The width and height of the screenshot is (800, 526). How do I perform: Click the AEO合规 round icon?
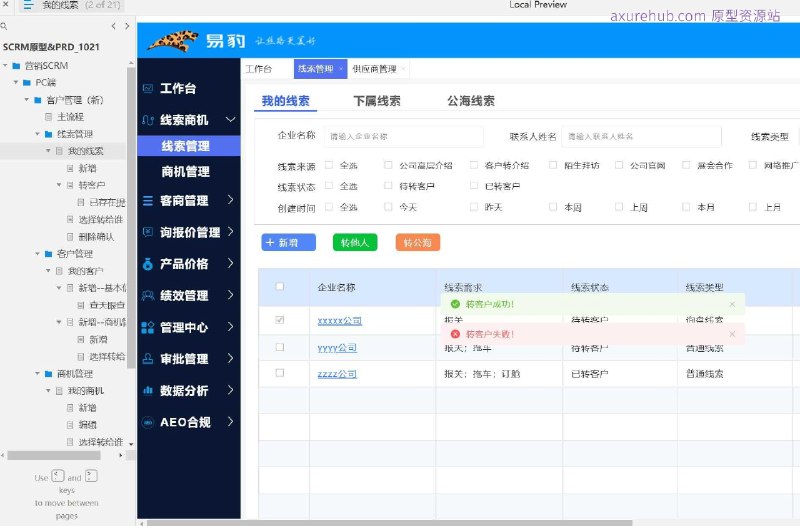(148, 422)
